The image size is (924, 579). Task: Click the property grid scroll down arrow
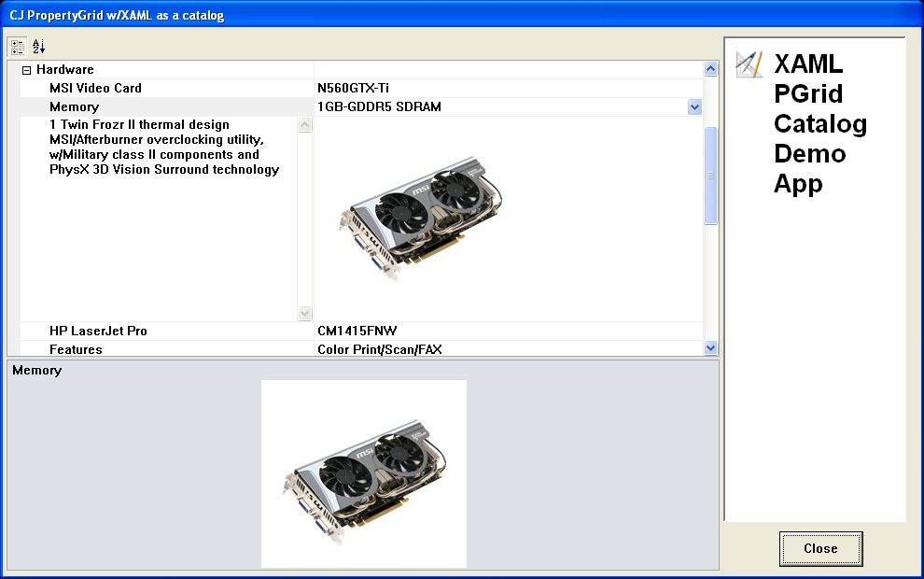tap(710, 348)
